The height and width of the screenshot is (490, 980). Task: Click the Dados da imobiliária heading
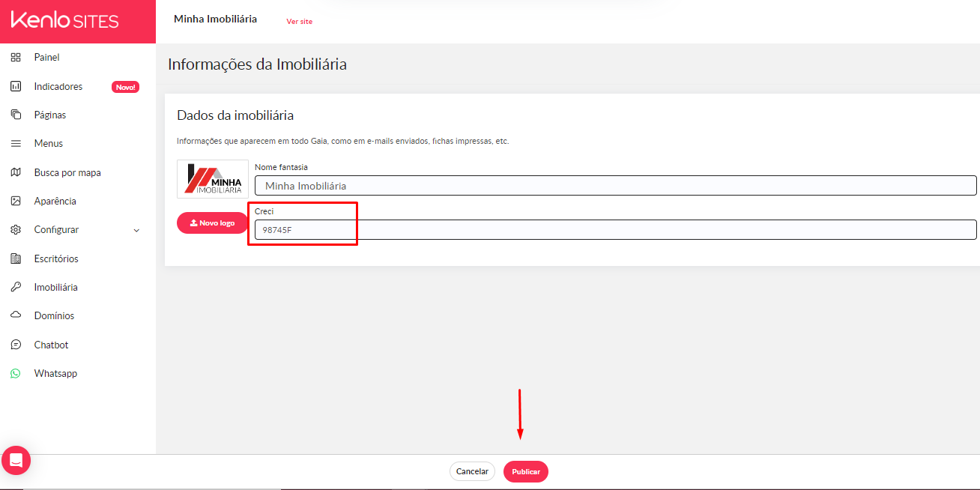[235, 115]
